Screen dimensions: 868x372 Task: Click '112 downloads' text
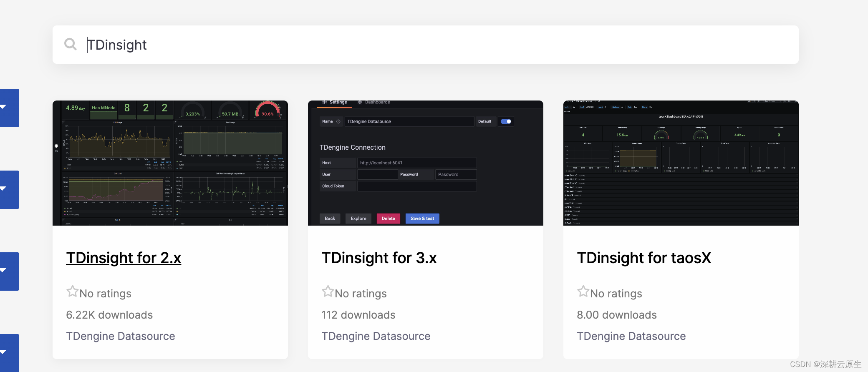point(358,315)
